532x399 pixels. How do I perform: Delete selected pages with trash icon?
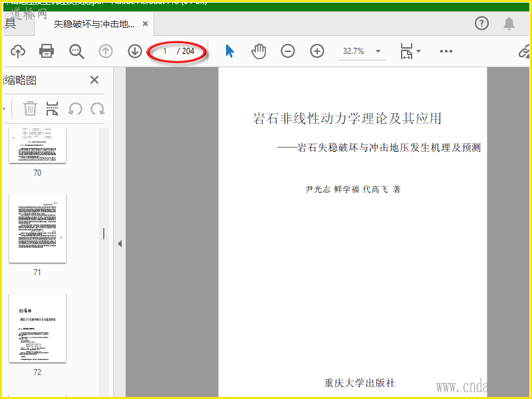pos(30,108)
